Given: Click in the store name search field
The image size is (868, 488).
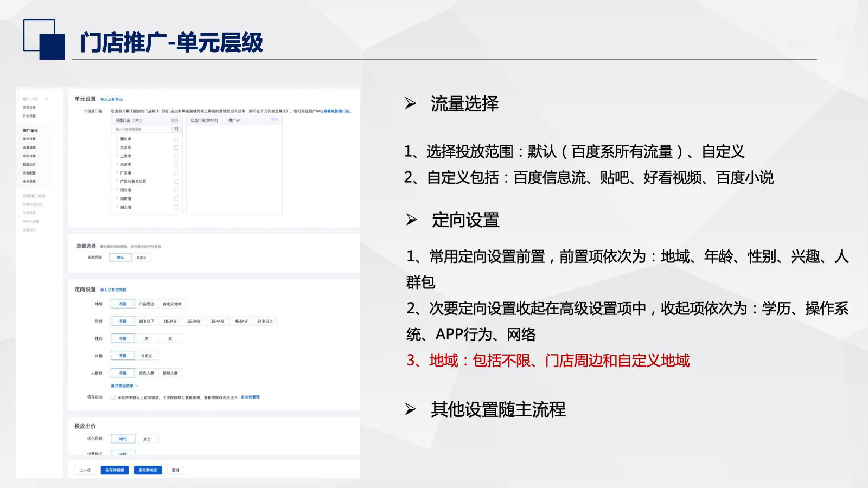Looking at the screenshot, I should 142,129.
